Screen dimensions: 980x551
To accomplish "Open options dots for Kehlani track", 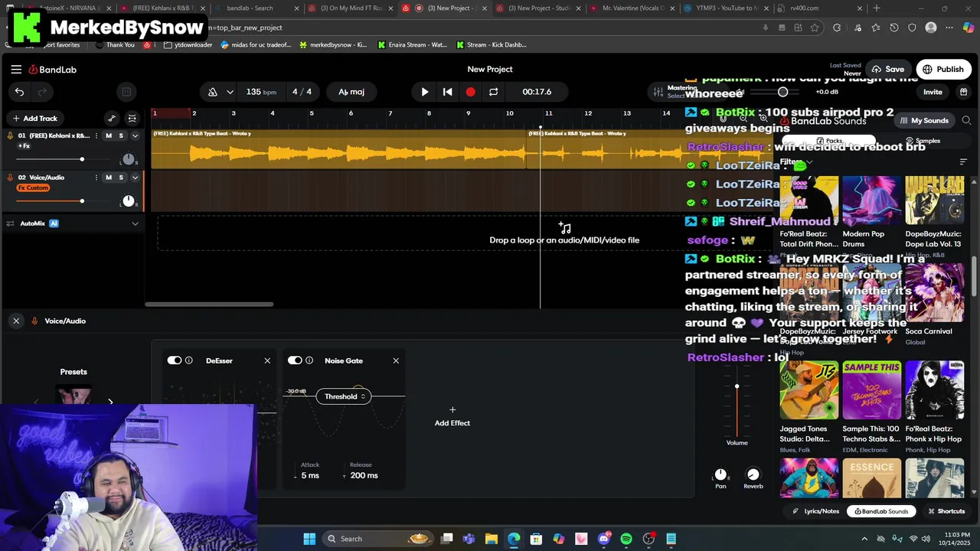I will pyautogui.click(x=96, y=135).
